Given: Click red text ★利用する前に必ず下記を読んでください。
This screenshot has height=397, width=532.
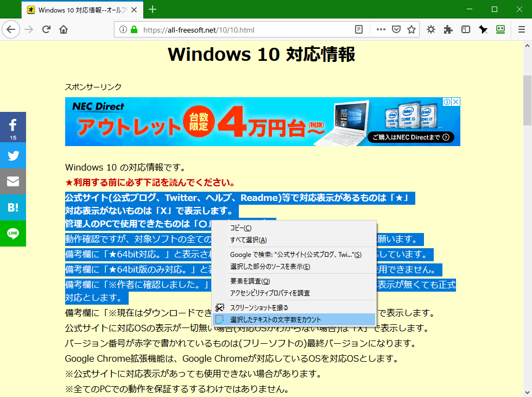Looking at the screenshot, I should (150, 182).
